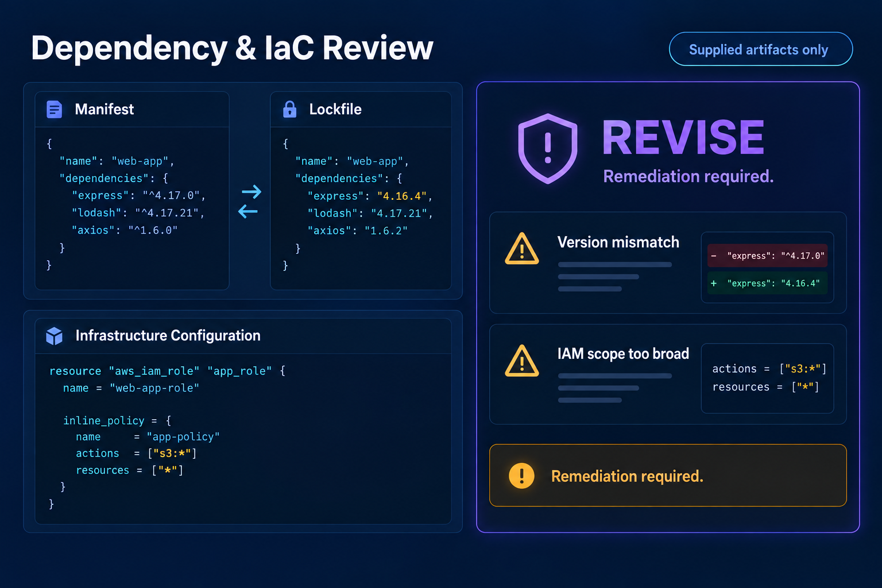Open the orange Remediation required banner
Viewport: 882px width, 588px height.
[668, 475]
